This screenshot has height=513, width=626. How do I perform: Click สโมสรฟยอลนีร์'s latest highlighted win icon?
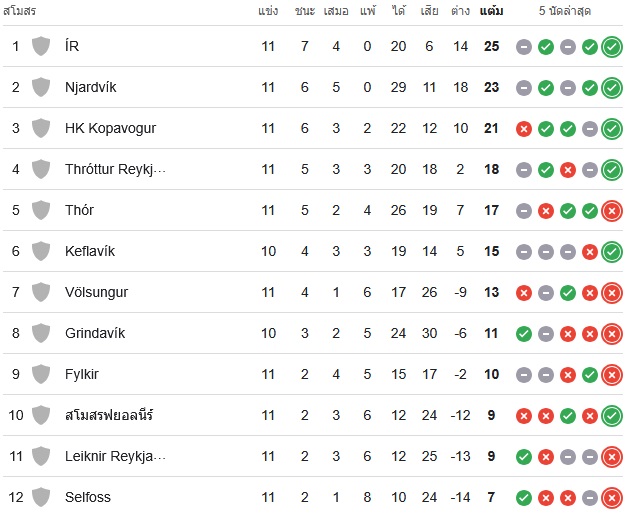tap(612, 416)
